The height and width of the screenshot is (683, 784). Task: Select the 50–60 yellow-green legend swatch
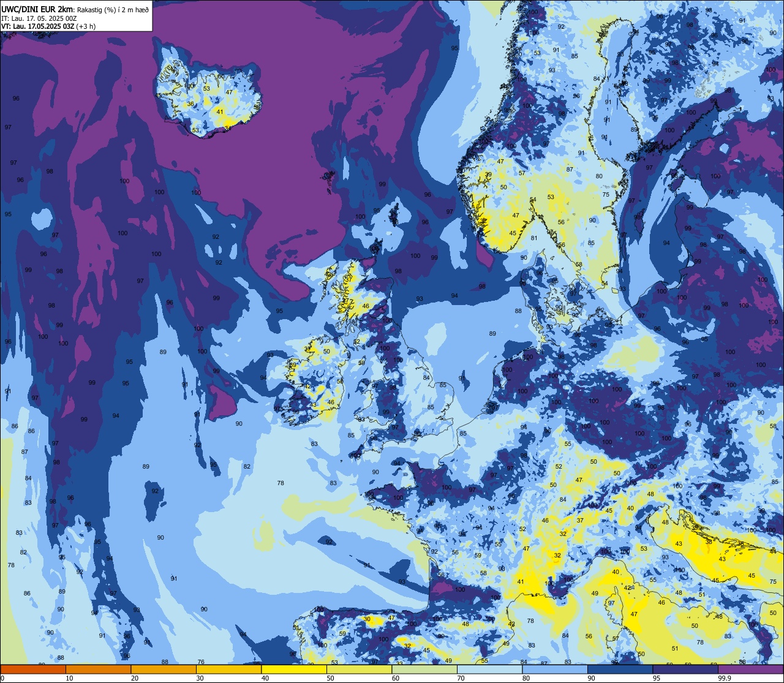coord(359,669)
